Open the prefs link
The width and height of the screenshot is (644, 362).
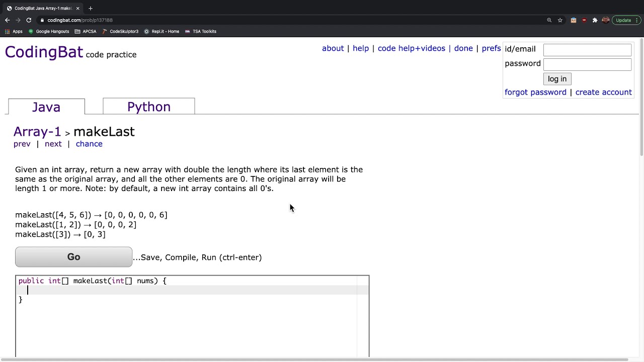tap(491, 48)
